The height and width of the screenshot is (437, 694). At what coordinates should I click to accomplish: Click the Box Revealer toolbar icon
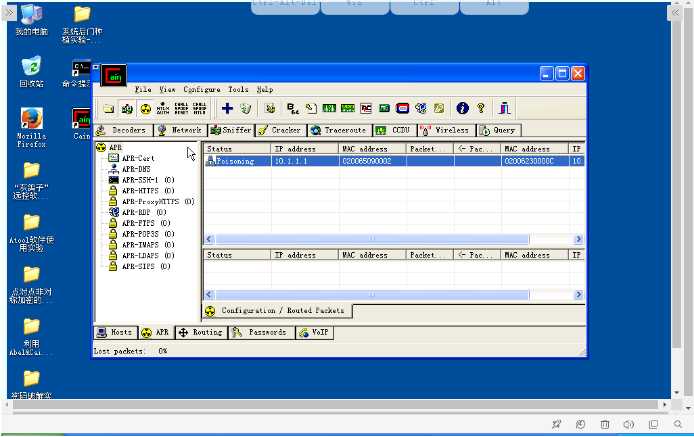[420, 108]
